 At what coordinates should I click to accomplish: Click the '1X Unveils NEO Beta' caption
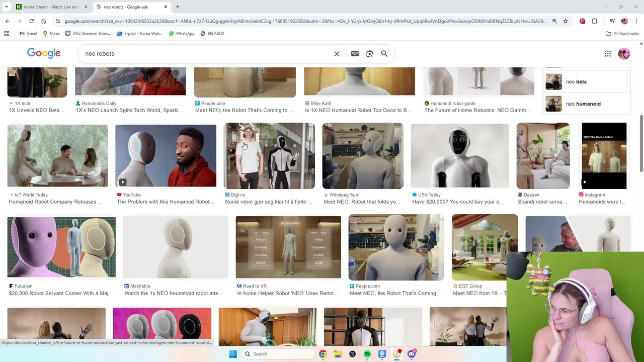point(36,110)
